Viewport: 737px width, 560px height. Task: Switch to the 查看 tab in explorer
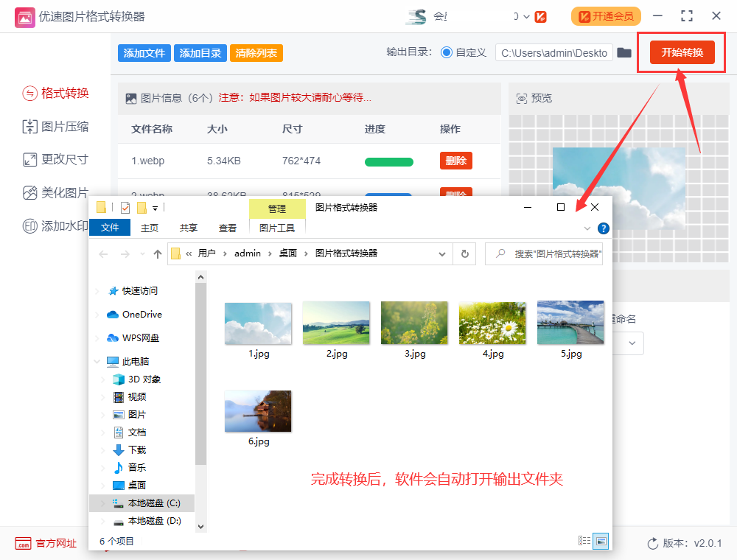[228, 228]
